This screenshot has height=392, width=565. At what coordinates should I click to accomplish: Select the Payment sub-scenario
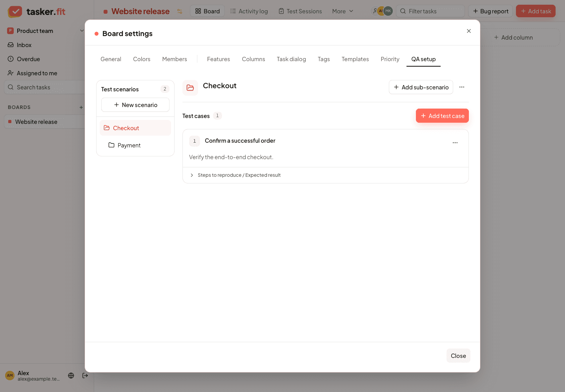click(135, 145)
